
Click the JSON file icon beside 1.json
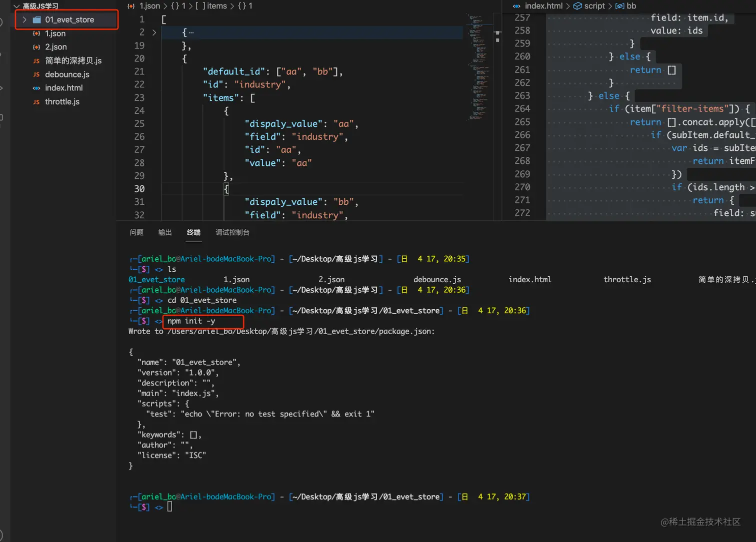point(36,33)
